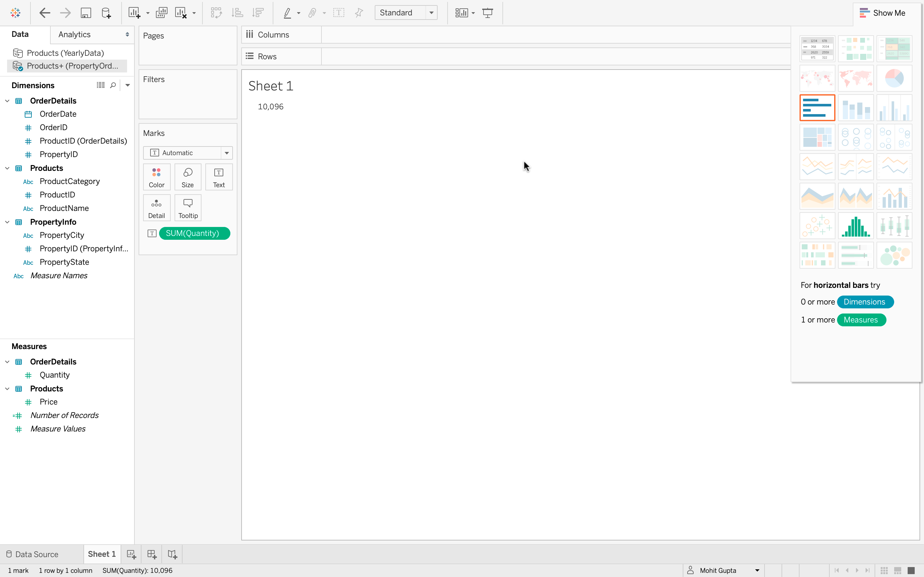The image size is (924, 577).
Task: Click the New worksheet button
Action: click(131, 554)
